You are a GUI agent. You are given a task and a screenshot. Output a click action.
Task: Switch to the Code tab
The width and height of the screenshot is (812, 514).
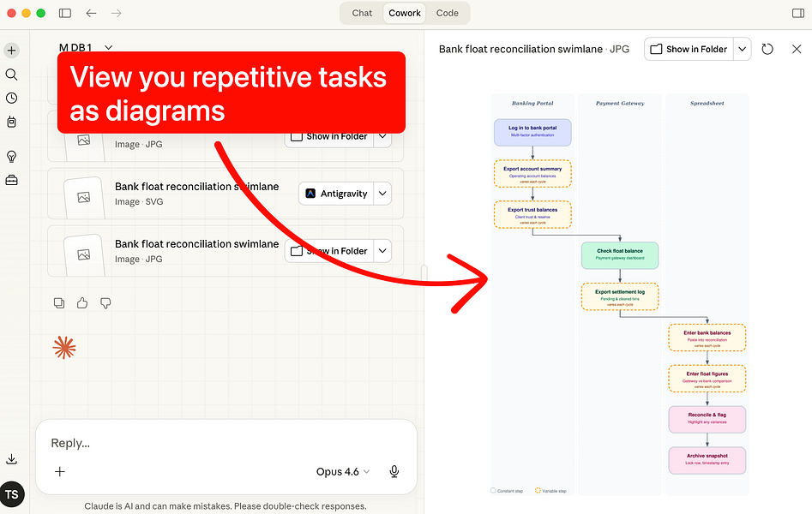pos(447,13)
